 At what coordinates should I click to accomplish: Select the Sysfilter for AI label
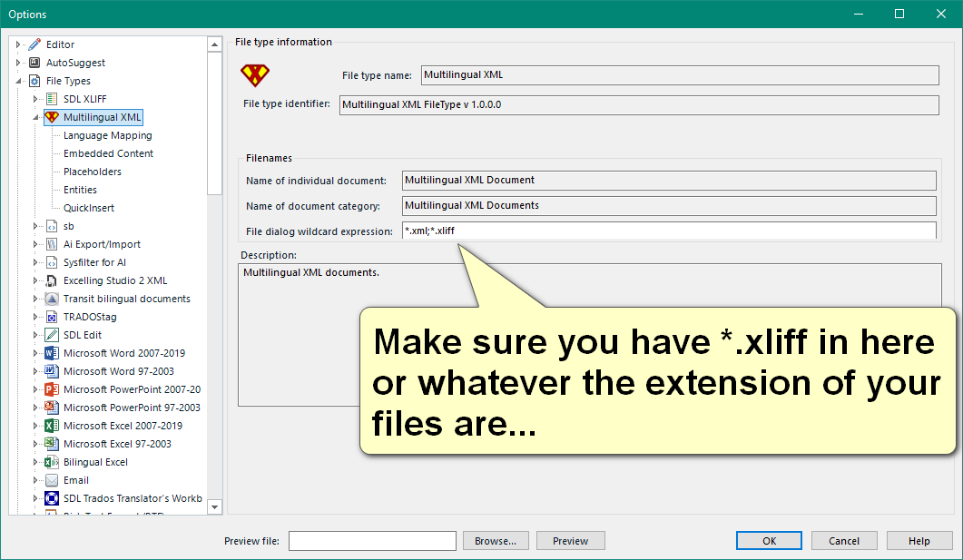coord(94,262)
